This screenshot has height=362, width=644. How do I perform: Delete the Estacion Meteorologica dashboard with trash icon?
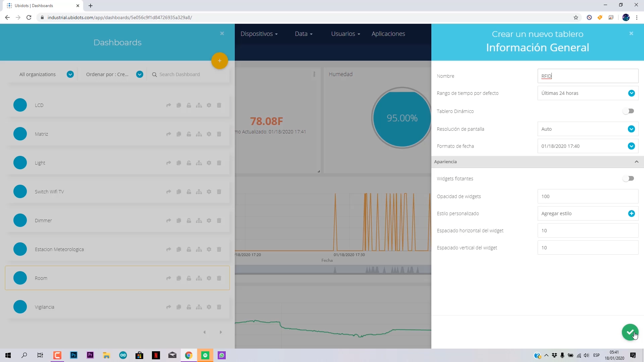click(219, 249)
